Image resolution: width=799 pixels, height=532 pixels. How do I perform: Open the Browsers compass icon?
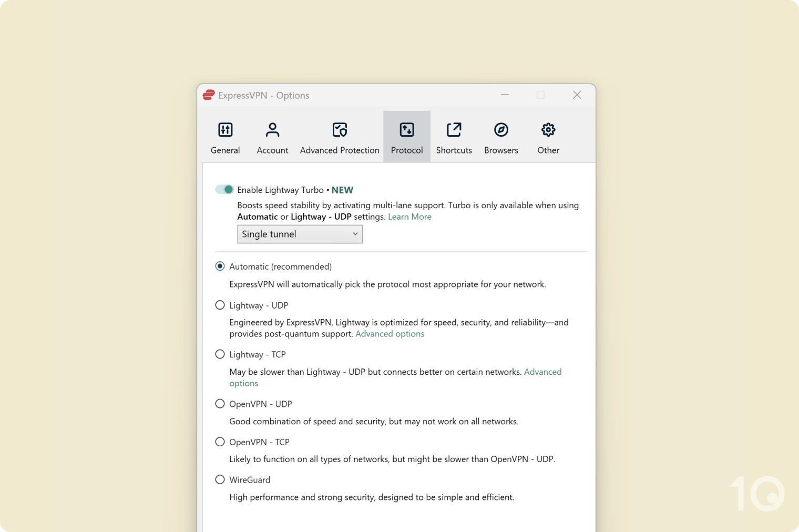pyautogui.click(x=501, y=130)
